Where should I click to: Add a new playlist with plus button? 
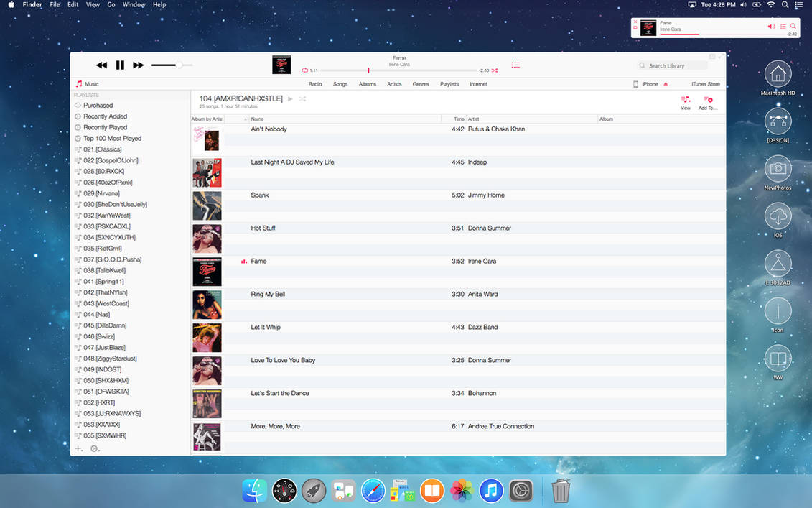(x=78, y=448)
